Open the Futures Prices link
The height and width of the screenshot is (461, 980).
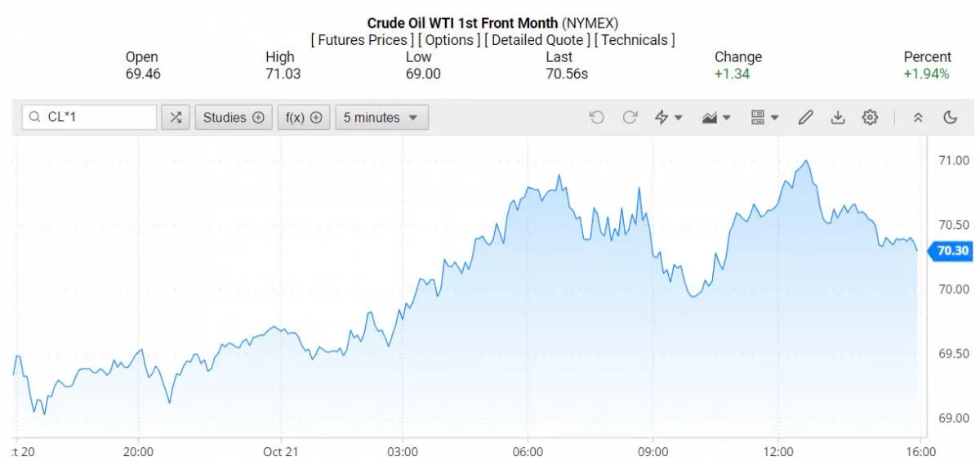(362, 40)
